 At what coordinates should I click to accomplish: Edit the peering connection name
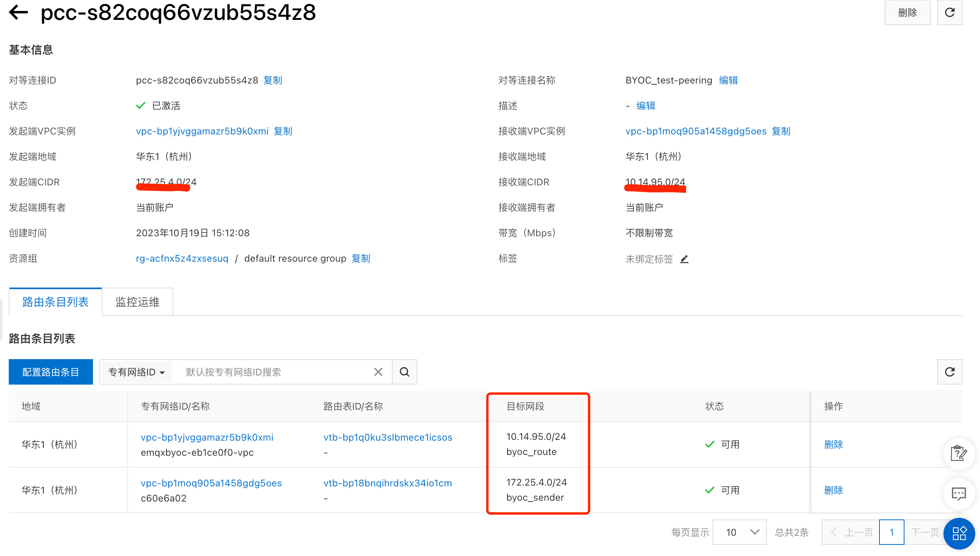point(728,80)
